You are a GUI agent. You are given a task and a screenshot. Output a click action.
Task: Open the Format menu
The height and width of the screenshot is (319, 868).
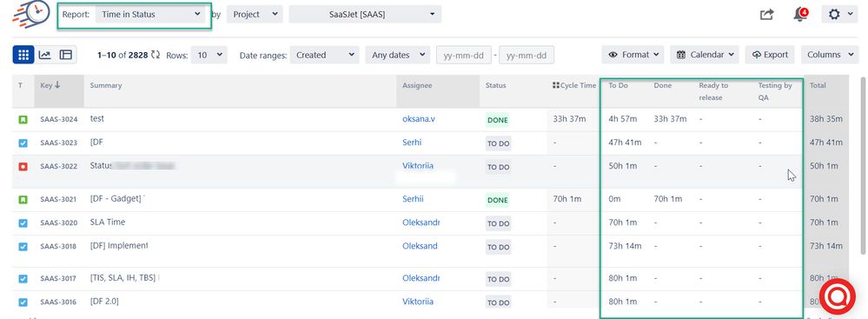[x=633, y=55]
